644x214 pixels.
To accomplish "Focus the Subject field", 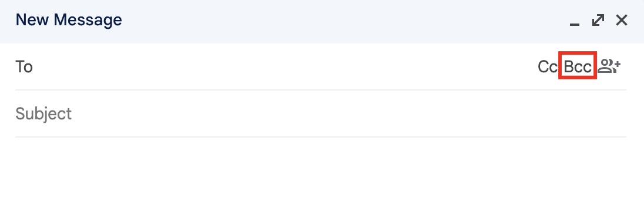I will point(320,114).
